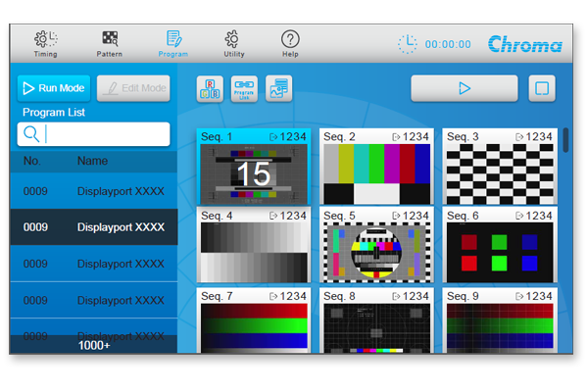Open the Help menu
The height and width of the screenshot is (392, 588).
[290, 44]
